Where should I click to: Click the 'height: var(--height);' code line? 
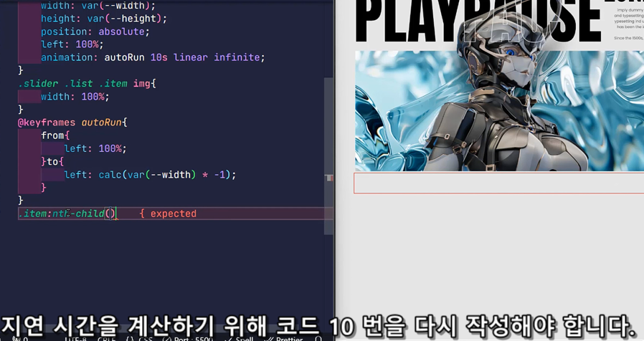pyautogui.click(x=103, y=19)
